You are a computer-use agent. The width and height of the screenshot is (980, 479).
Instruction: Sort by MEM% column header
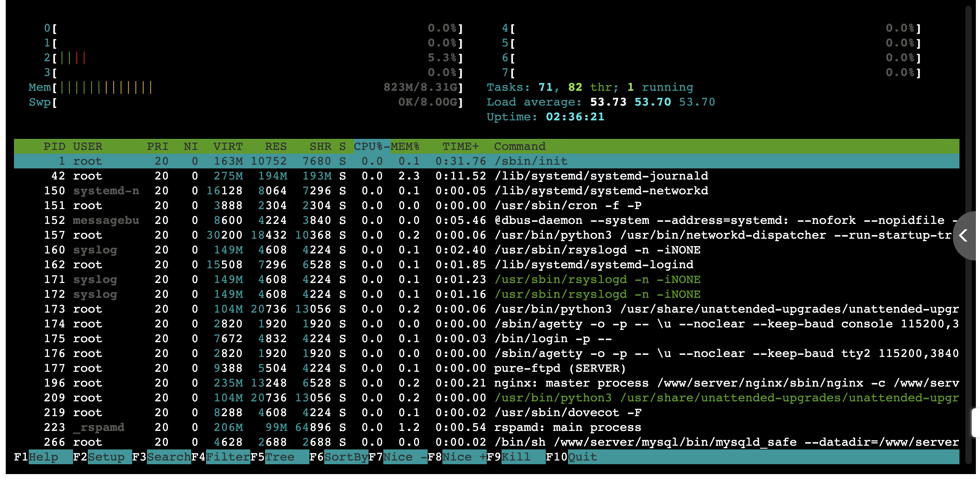tap(405, 146)
